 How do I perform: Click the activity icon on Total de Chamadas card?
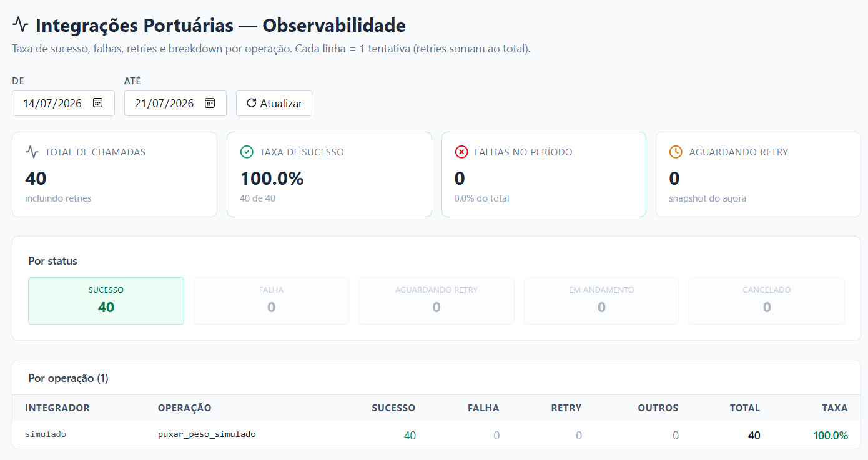tap(32, 152)
